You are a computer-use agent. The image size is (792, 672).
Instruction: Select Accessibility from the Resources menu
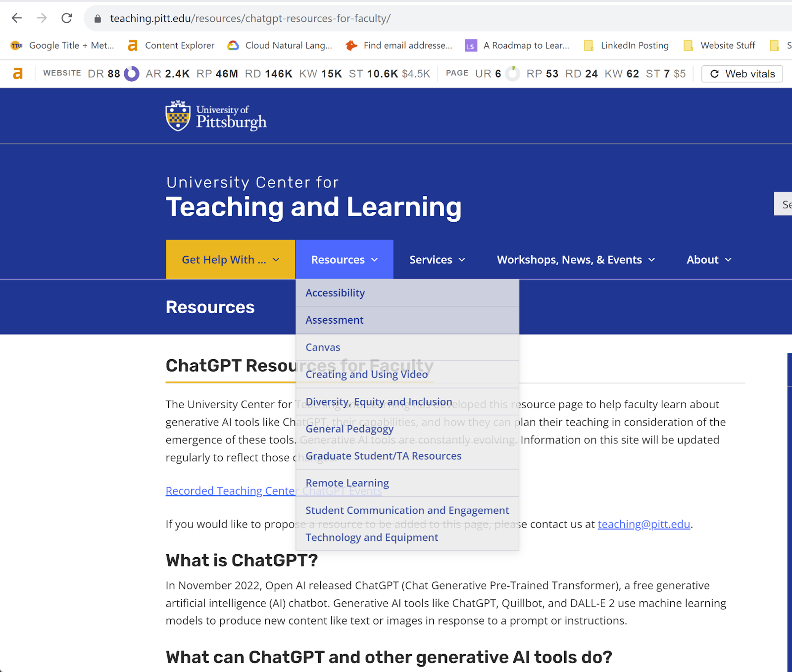(407, 293)
